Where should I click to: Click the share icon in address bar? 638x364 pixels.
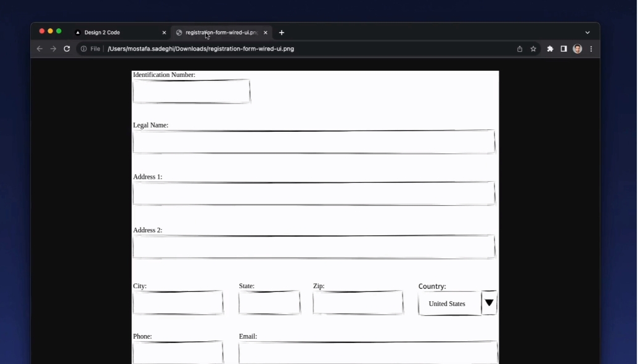point(520,49)
